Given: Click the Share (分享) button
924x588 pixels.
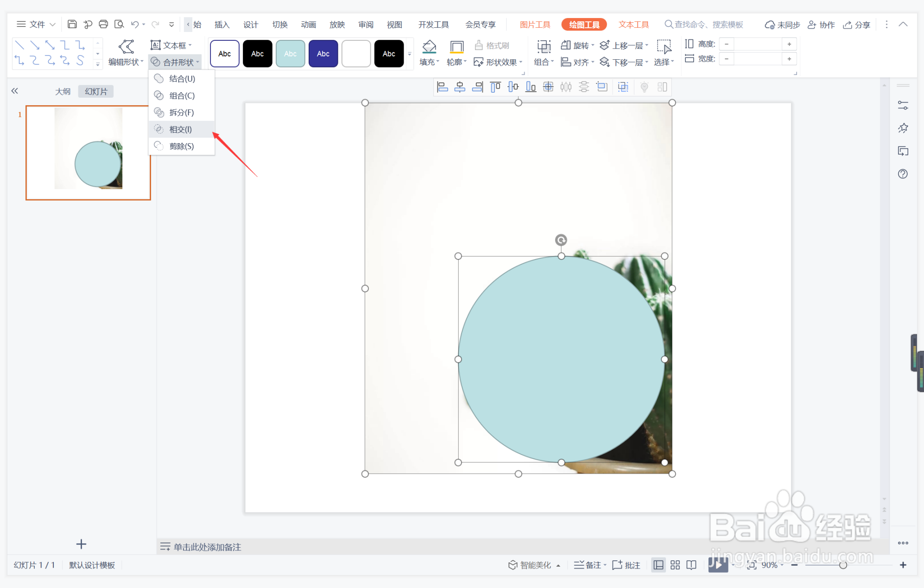Looking at the screenshot, I should point(857,25).
